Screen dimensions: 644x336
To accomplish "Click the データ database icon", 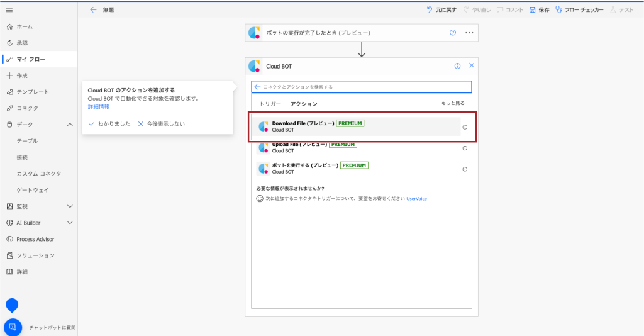I will 9,125.
